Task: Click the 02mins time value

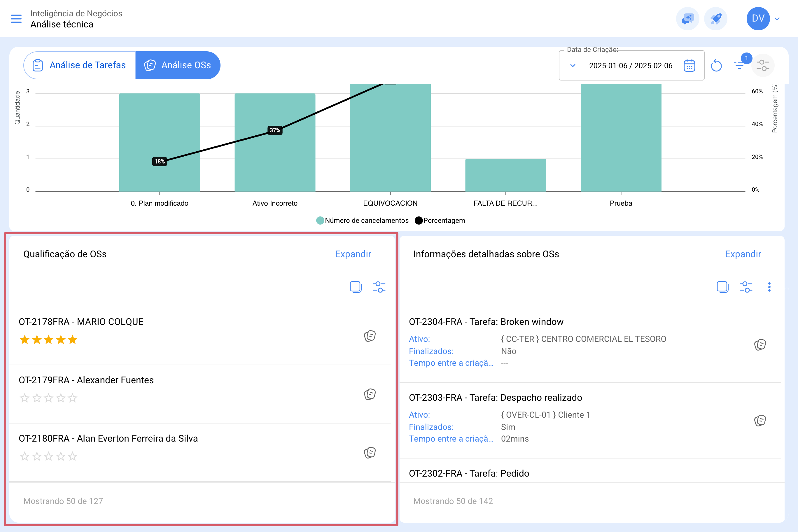Action: [x=515, y=439]
